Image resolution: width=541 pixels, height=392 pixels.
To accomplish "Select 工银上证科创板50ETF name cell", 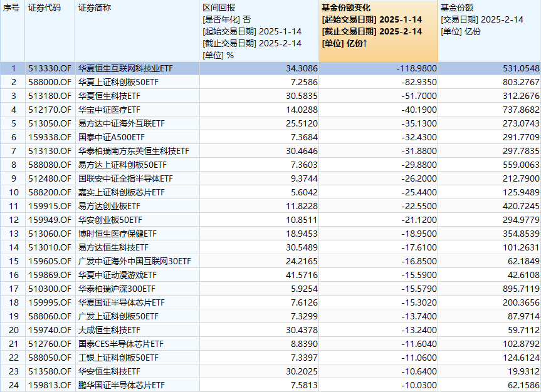I will coord(137,358).
